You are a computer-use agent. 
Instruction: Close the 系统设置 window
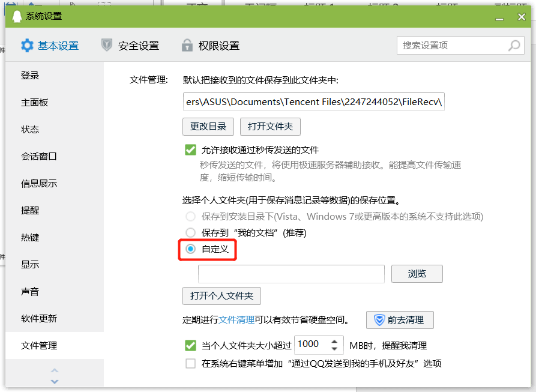pyautogui.click(x=522, y=17)
